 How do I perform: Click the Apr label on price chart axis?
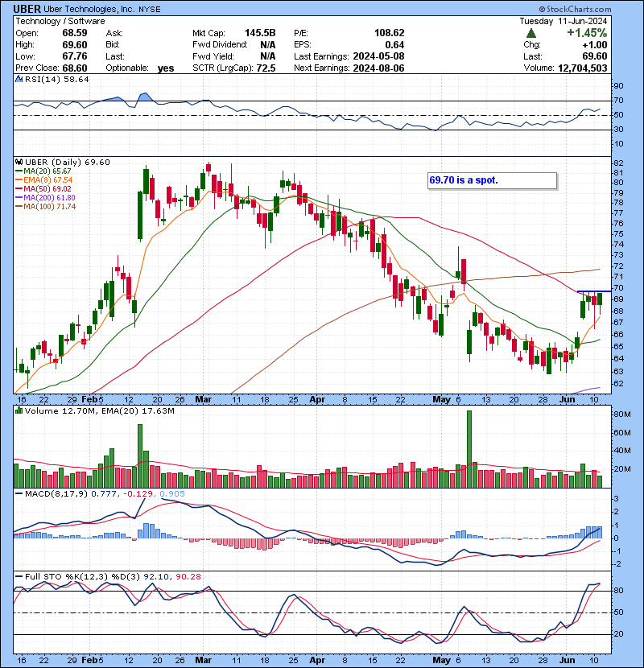click(317, 400)
